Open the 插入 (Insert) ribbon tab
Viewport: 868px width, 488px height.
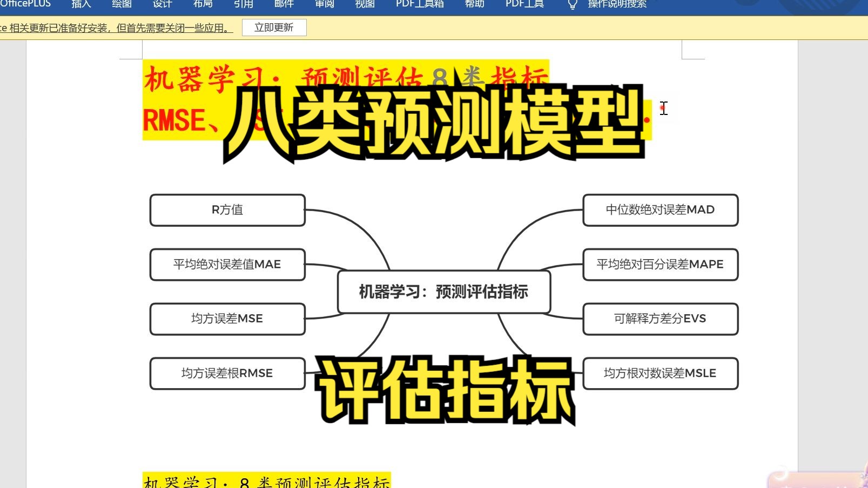81,4
